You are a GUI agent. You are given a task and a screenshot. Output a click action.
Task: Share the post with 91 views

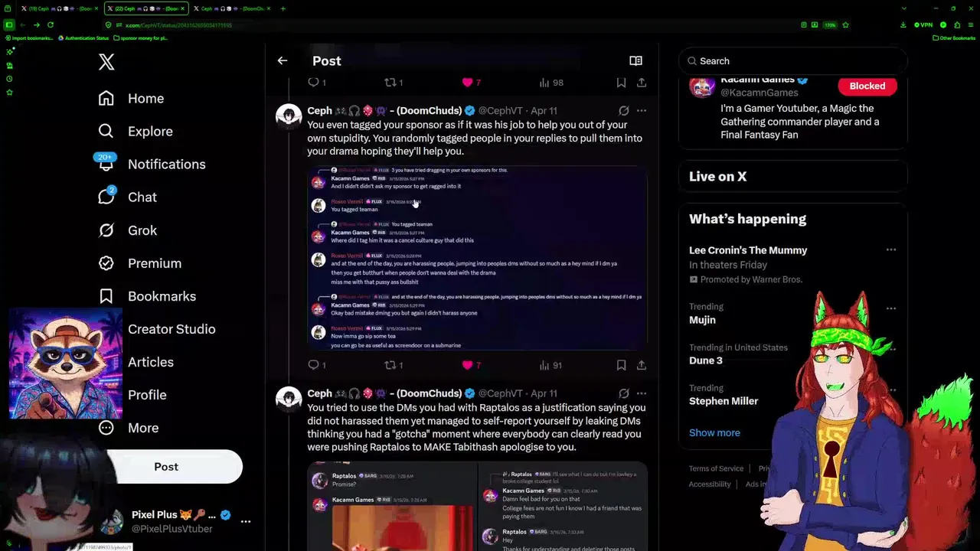tap(642, 365)
